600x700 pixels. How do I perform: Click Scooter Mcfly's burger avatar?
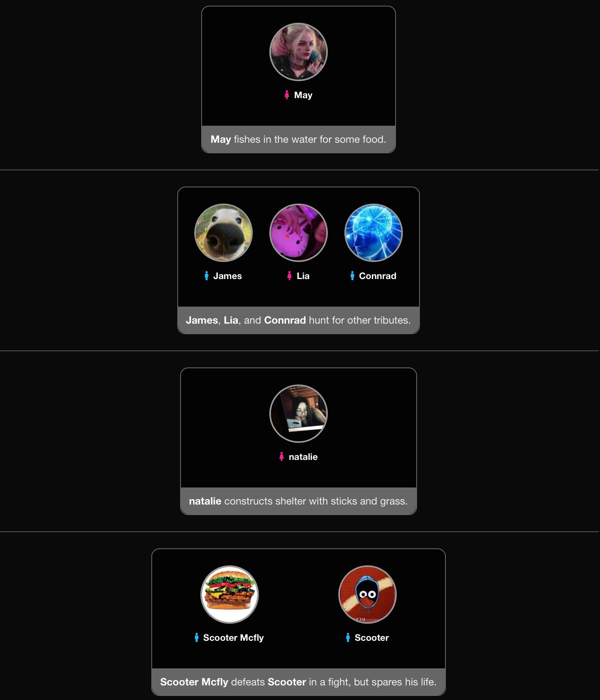pos(230,595)
